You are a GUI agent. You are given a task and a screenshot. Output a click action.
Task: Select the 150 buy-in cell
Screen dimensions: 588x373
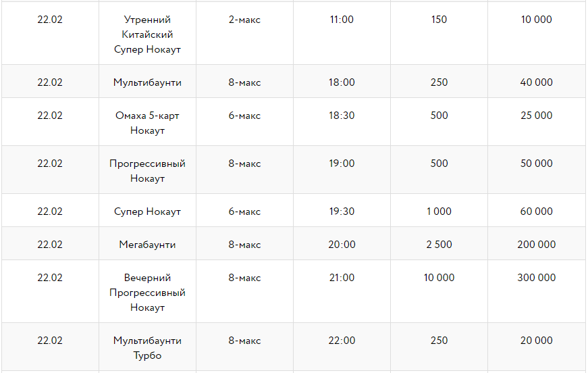(439, 20)
